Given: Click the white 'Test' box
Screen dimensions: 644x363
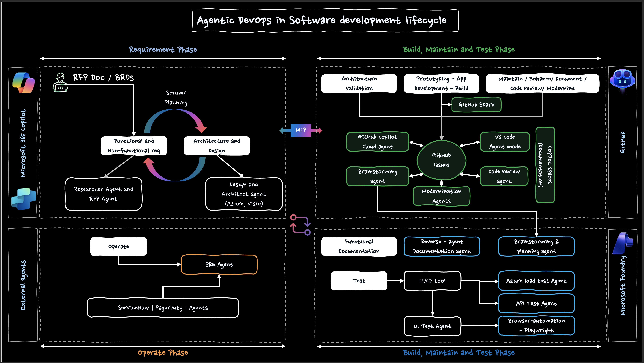Looking at the screenshot, I should coord(359,281).
